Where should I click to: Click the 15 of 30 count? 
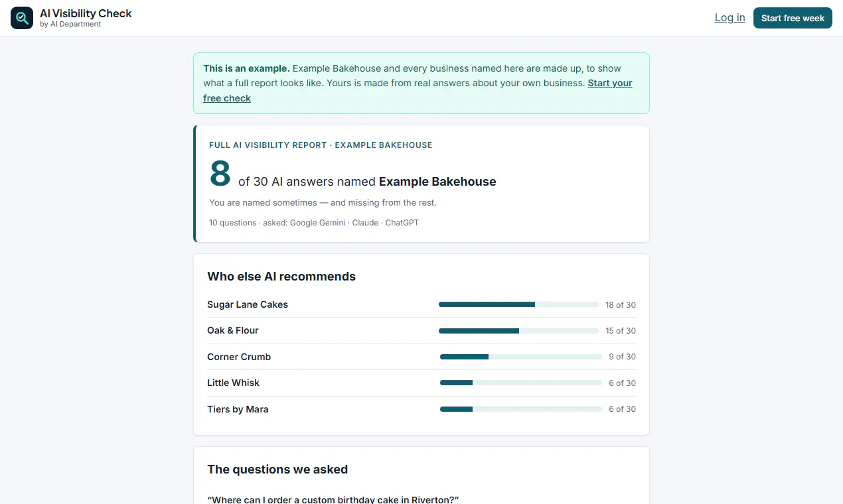click(x=621, y=331)
